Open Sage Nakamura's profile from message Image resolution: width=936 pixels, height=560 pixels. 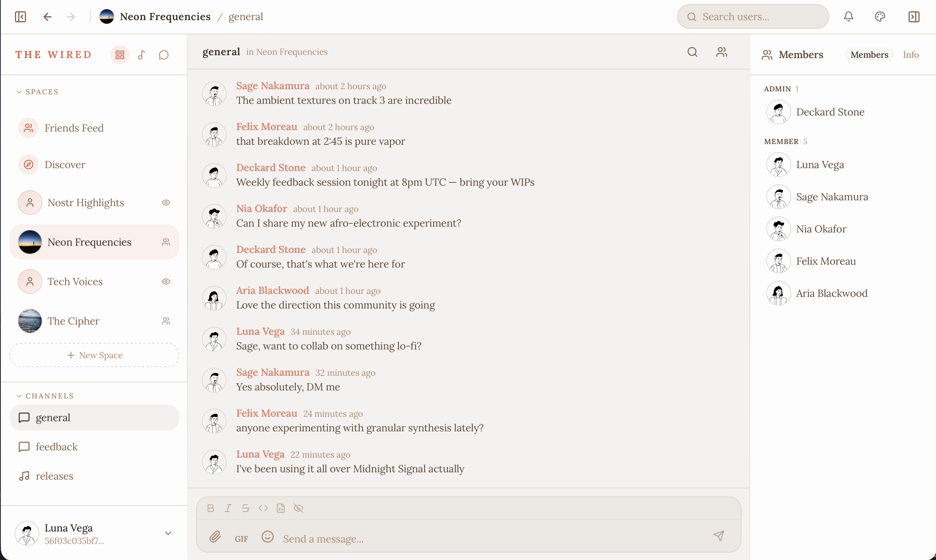pos(272,86)
